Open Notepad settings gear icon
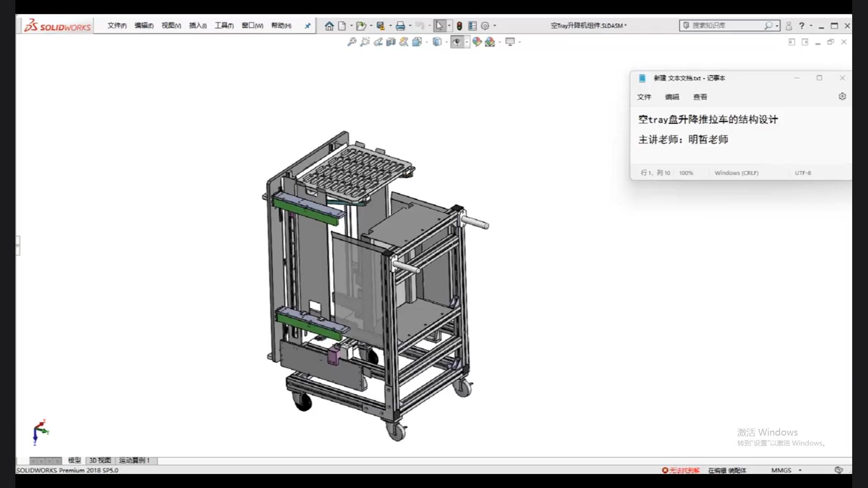Viewport: 868px width, 488px height. pyautogui.click(x=842, y=96)
